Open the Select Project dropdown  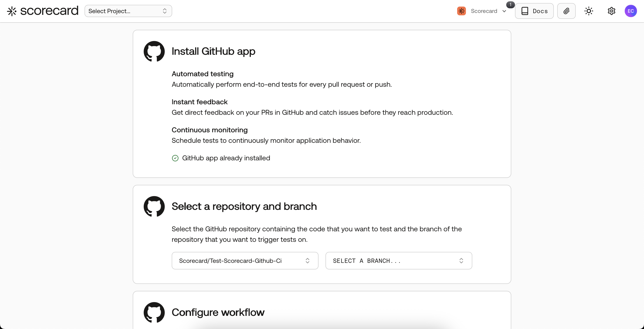pyautogui.click(x=128, y=11)
